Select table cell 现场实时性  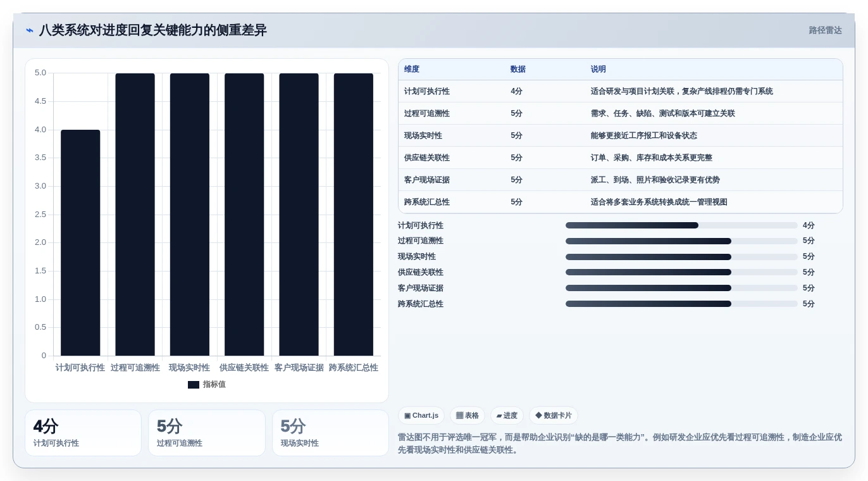423,136
